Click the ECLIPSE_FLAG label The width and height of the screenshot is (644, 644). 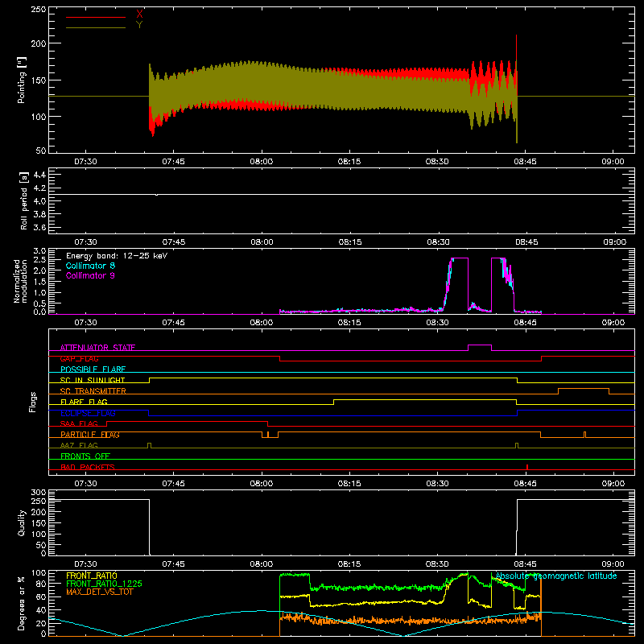(88, 413)
